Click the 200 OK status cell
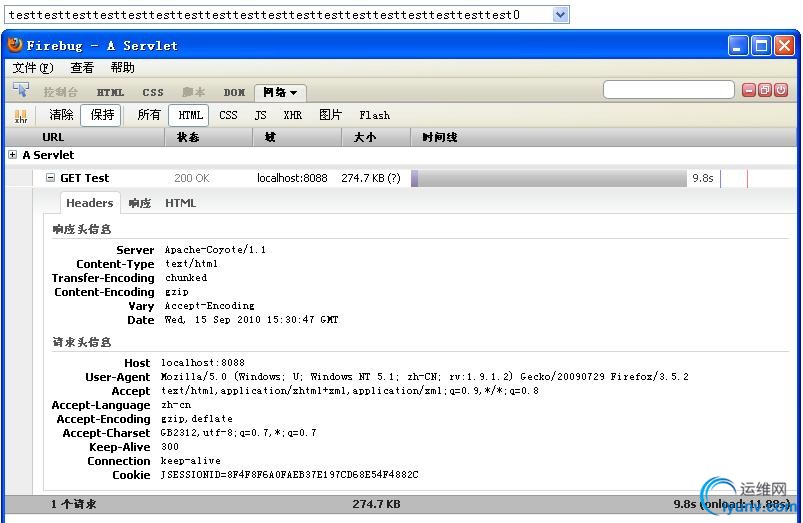This screenshot has width=803, height=523. 192,178
